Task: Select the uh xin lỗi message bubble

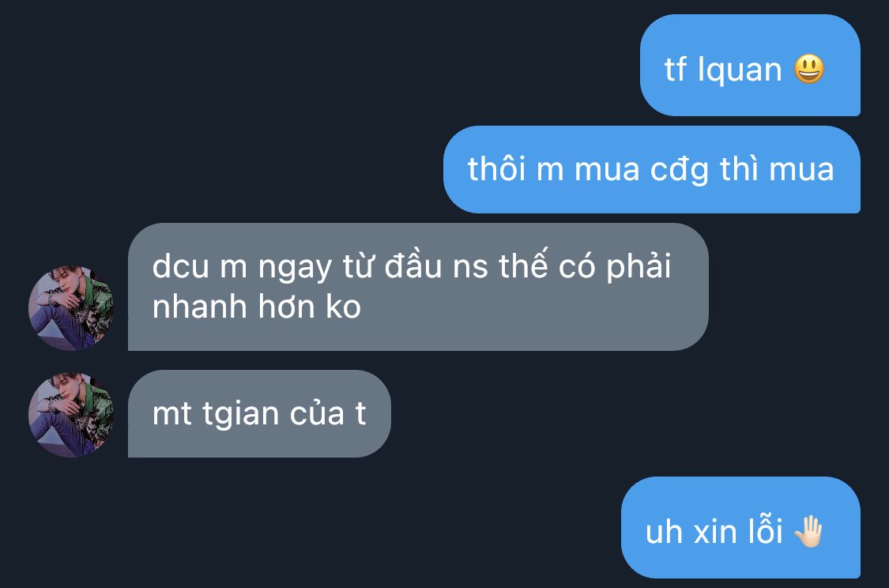Action: pyautogui.click(x=741, y=527)
